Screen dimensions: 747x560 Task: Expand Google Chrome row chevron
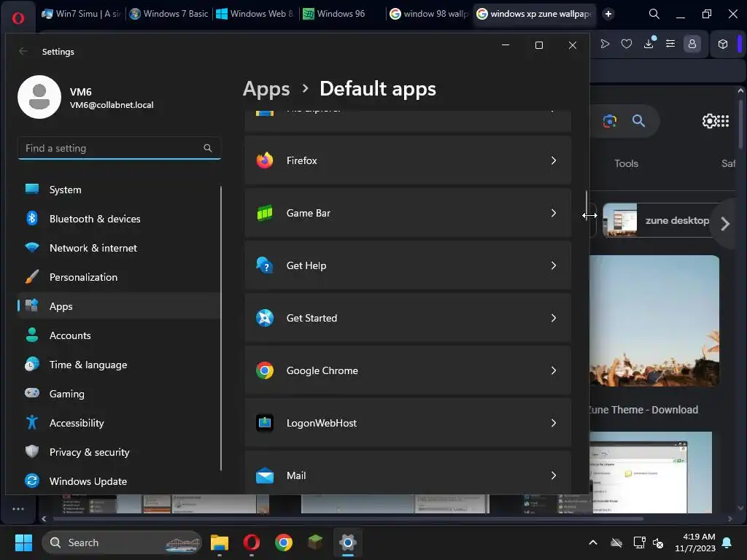(553, 370)
